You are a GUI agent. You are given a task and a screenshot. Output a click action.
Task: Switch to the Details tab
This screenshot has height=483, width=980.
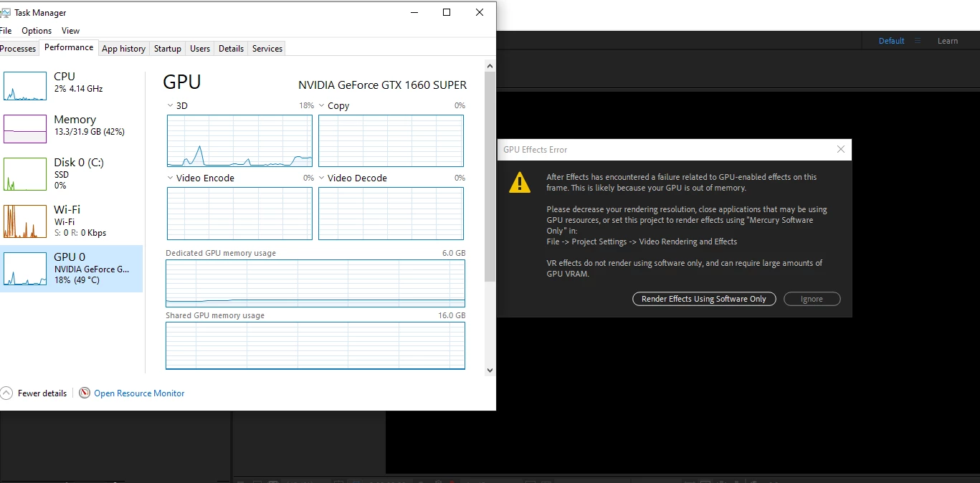pyautogui.click(x=231, y=49)
